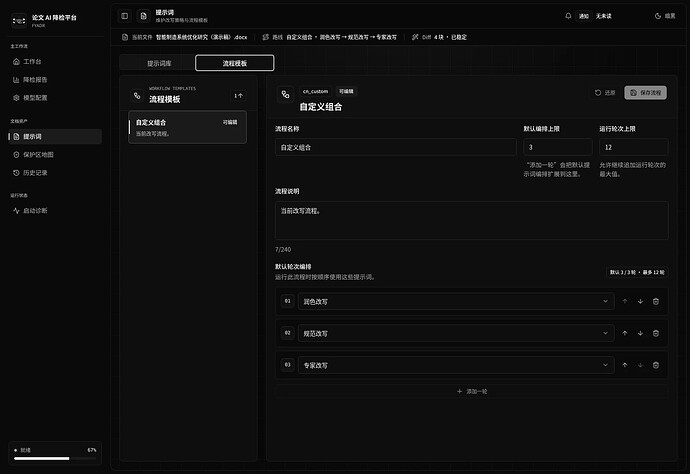The height and width of the screenshot is (474, 690).
Task: Click the Diff icon in the status bar
Action: click(415, 37)
